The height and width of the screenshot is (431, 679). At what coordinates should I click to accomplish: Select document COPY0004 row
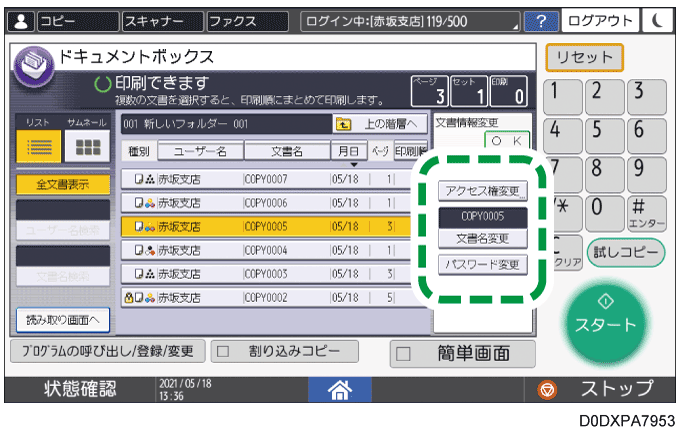click(x=266, y=250)
